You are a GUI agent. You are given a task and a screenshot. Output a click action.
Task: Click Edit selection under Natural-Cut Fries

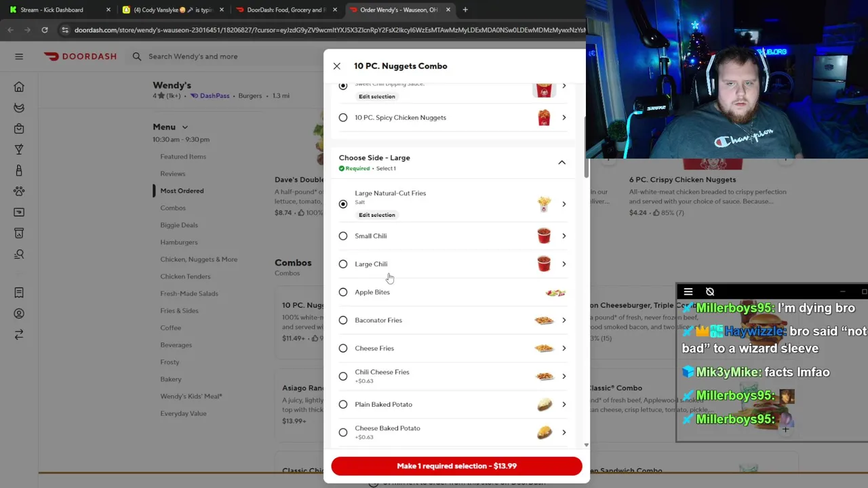pos(376,215)
